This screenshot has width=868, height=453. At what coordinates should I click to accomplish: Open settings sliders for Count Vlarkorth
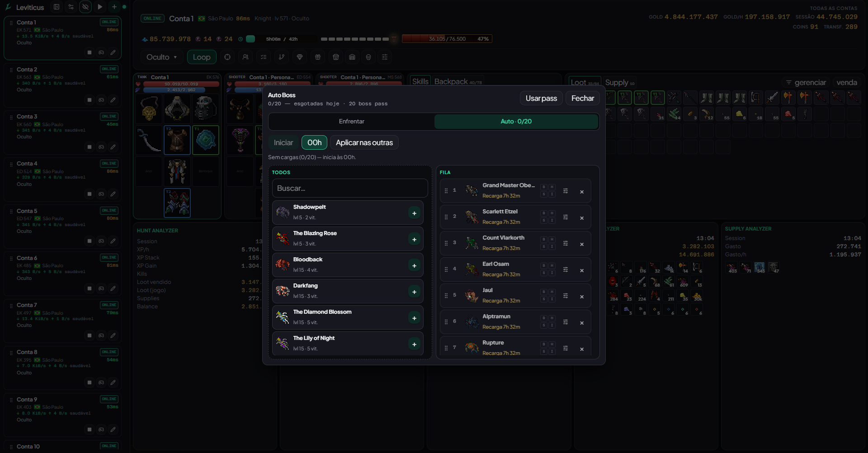566,243
